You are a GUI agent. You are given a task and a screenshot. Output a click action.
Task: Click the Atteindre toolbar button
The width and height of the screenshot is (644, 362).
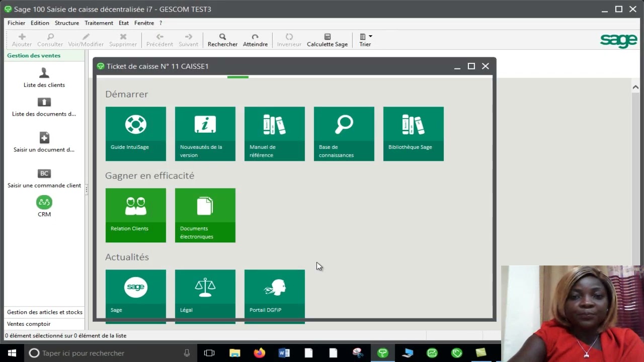[x=255, y=40]
